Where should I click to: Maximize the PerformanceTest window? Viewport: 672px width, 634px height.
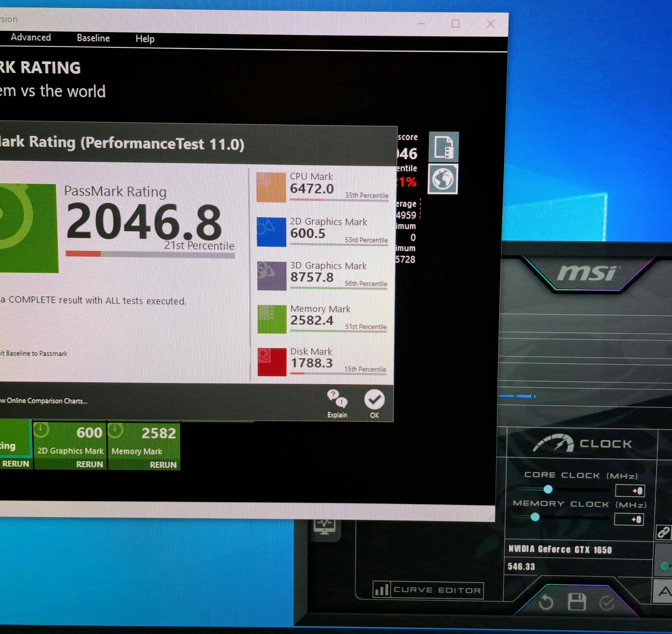pyautogui.click(x=455, y=24)
